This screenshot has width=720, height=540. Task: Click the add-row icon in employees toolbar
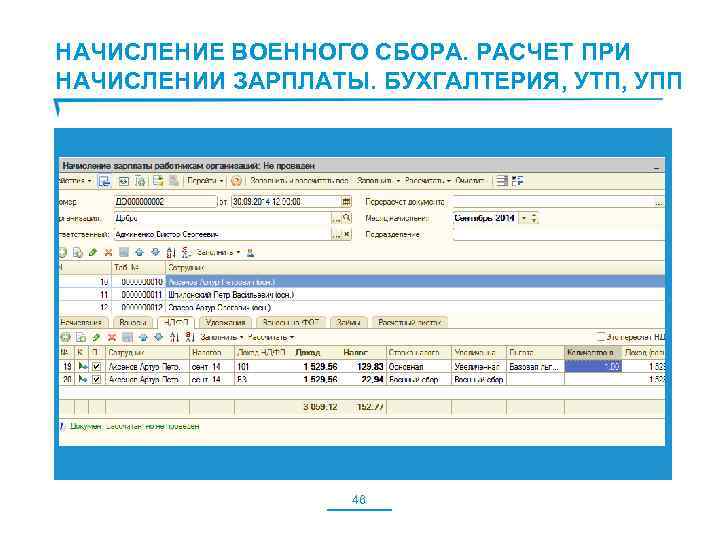(x=63, y=253)
